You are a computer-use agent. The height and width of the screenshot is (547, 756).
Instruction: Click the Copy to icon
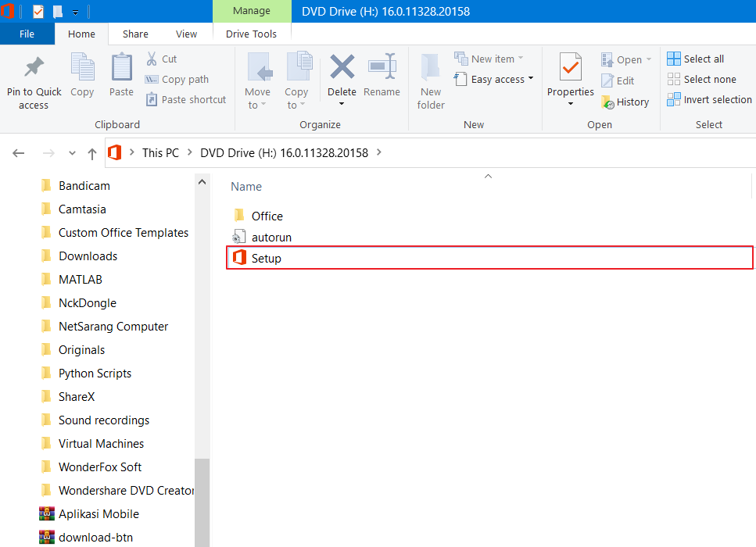[x=299, y=66]
